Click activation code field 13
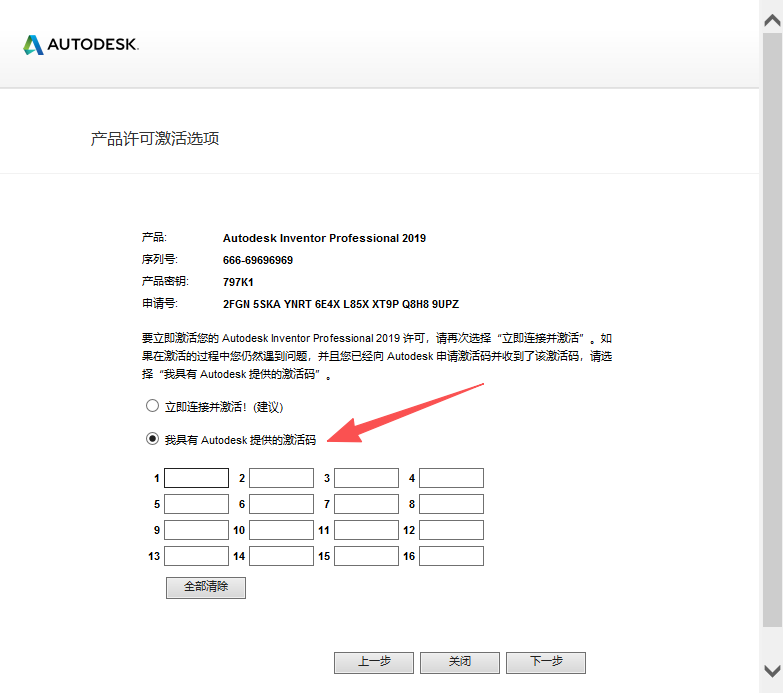 coord(196,556)
